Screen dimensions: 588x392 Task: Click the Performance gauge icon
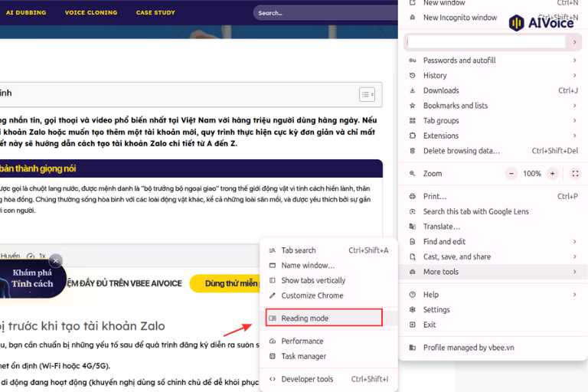(273, 341)
